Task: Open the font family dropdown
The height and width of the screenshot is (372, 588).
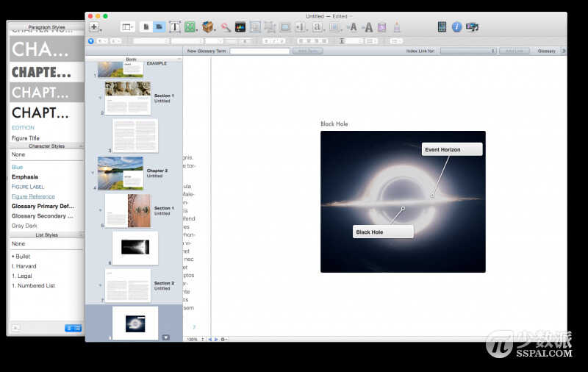Action: [x=151, y=41]
